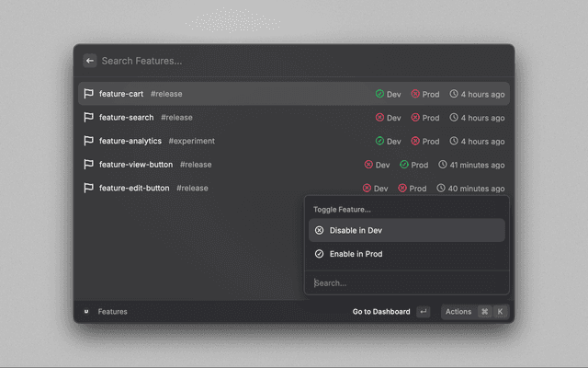Open the Actions panel button

click(458, 312)
